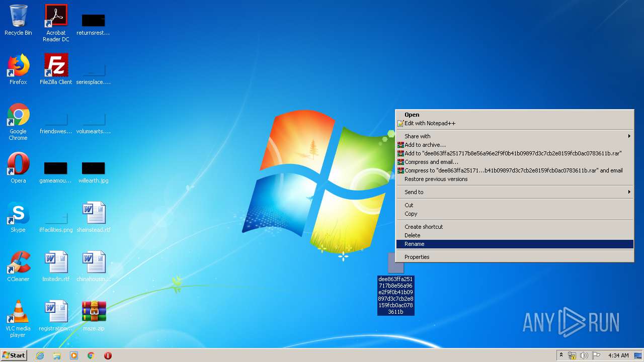
Task: Select the Acrobat Reader DC shortcut
Action: [x=56, y=23]
